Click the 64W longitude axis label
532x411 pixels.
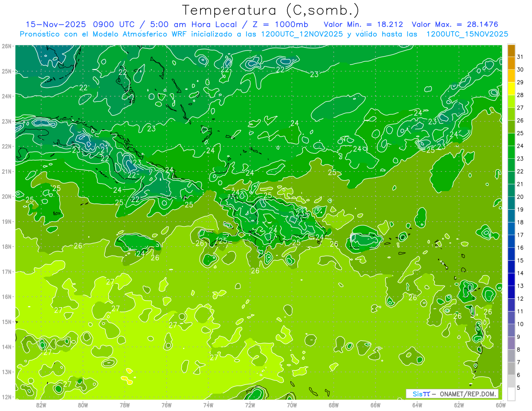tap(417, 404)
